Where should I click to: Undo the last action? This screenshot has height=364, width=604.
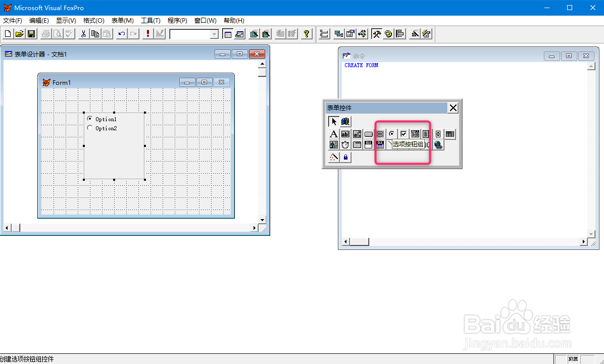(122, 34)
